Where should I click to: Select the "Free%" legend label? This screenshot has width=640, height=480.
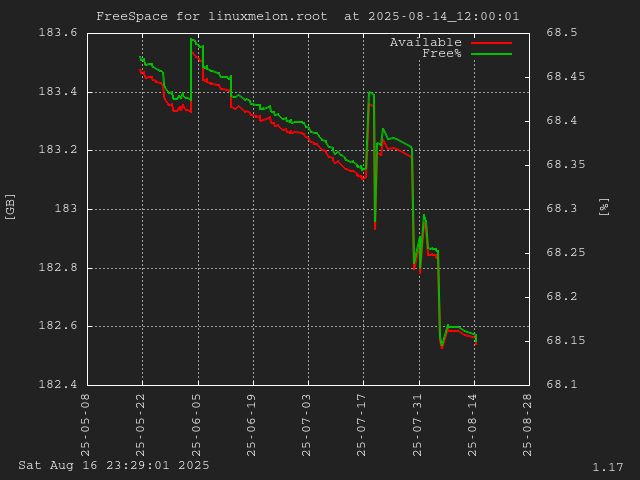pyautogui.click(x=441, y=54)
